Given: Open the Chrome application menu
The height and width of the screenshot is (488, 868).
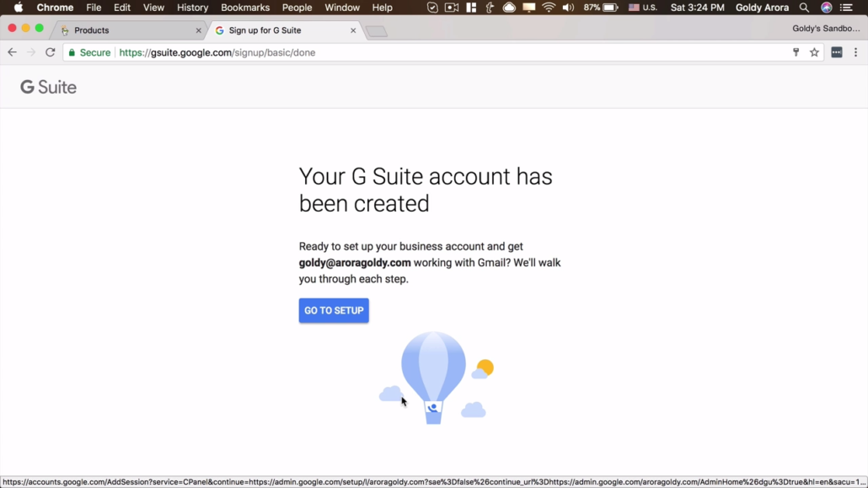Looking at the screenshot, I should click(55, 8).
